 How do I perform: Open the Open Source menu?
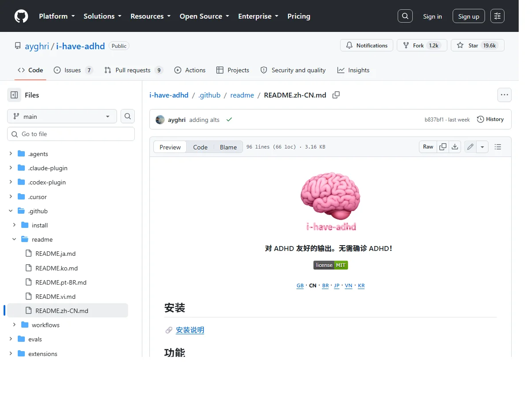tap(204, 16)
